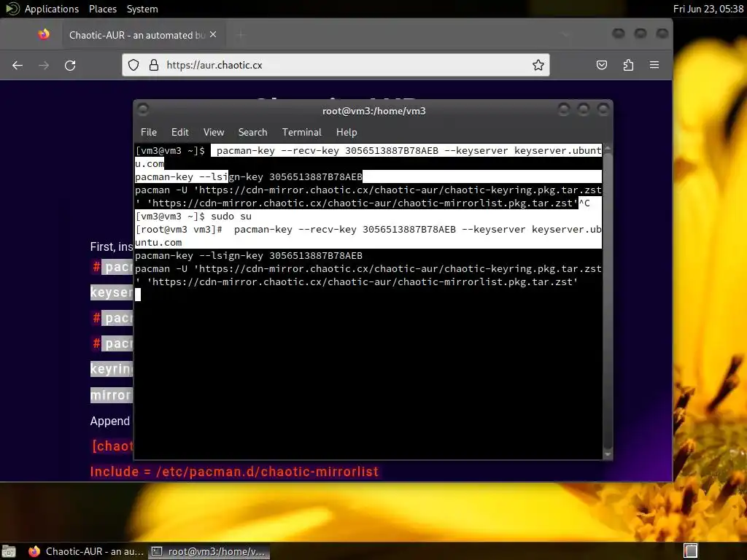Click the MATE logo icon in top panel

pos(12,9)
